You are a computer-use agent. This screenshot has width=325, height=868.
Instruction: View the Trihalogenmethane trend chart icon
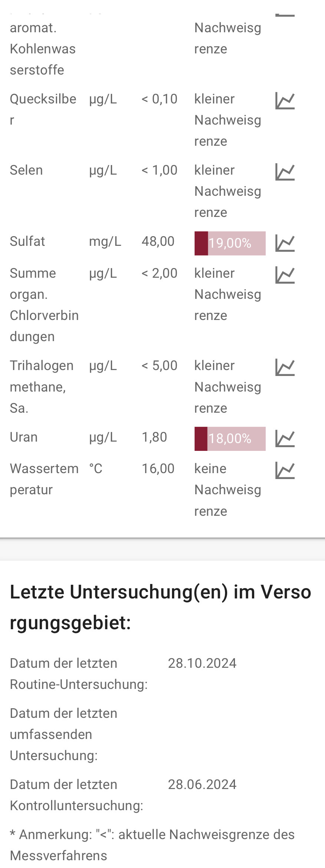(x=285, y=367)
